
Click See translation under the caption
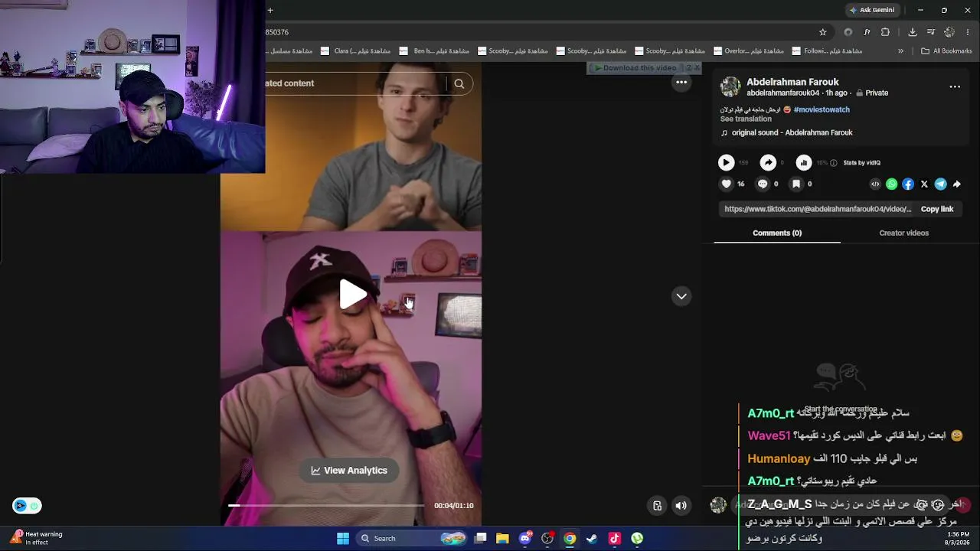[x=746, y=119]
